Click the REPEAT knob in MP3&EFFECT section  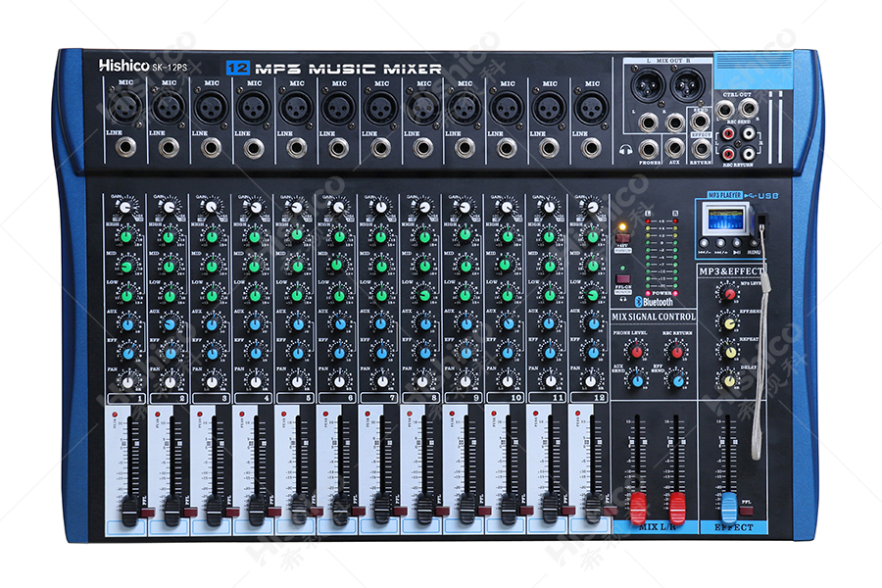pos(729,352)
